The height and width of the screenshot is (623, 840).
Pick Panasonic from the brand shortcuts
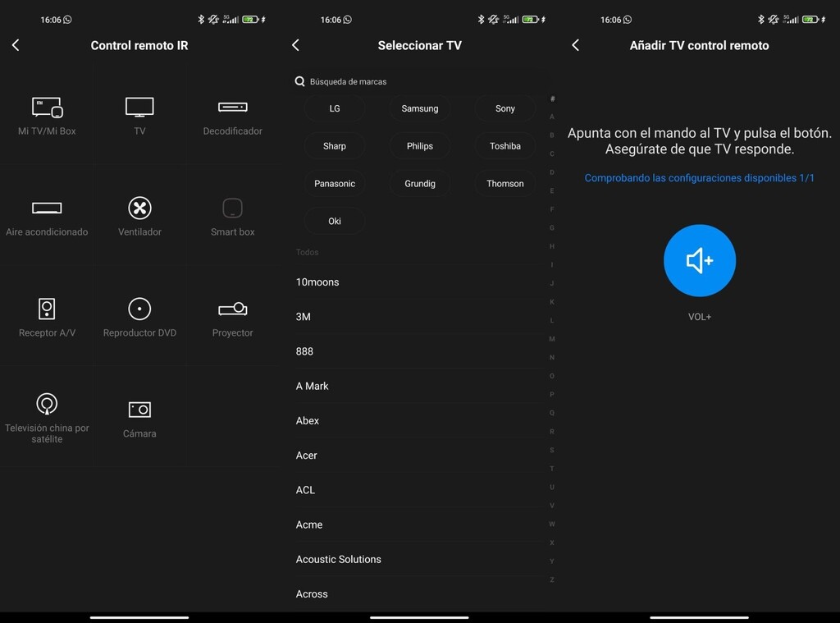pyautogui.click(x=335, y=183)
